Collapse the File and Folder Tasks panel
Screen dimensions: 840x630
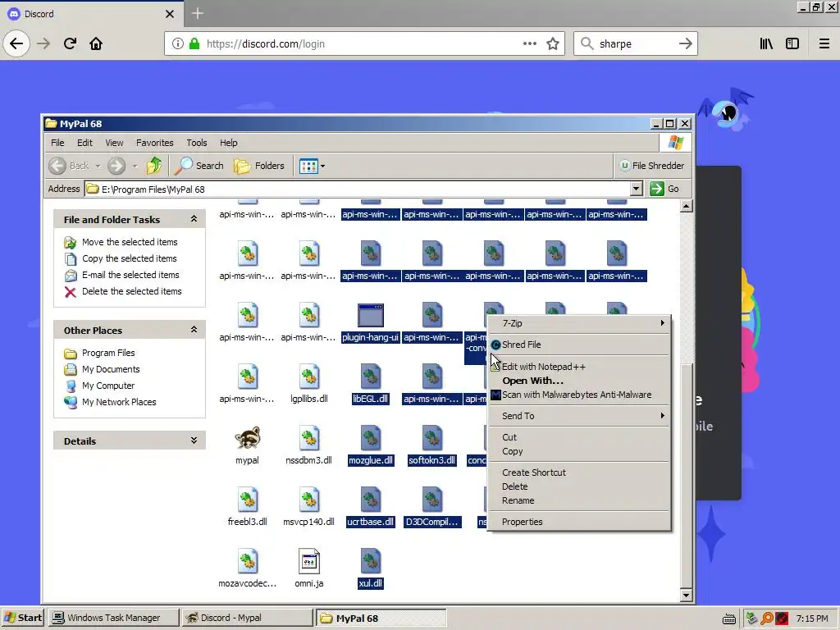pos(194,218)
